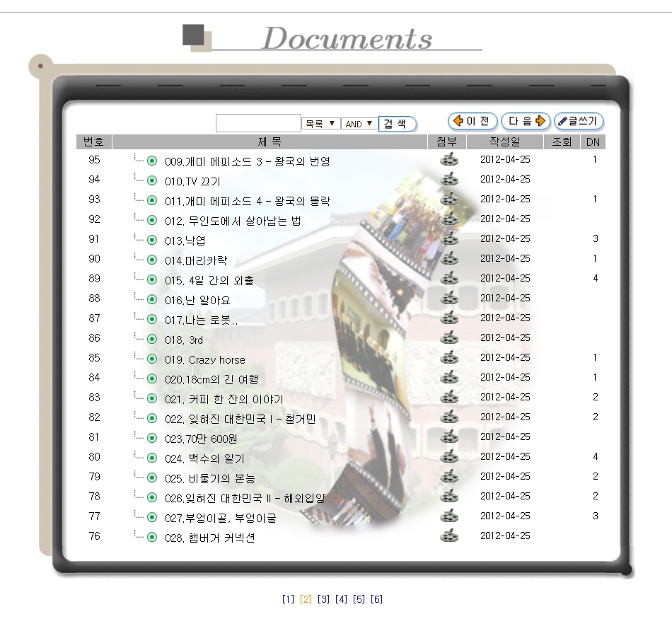
Task: Go to page [4]
Action: [x=341, y=599]
